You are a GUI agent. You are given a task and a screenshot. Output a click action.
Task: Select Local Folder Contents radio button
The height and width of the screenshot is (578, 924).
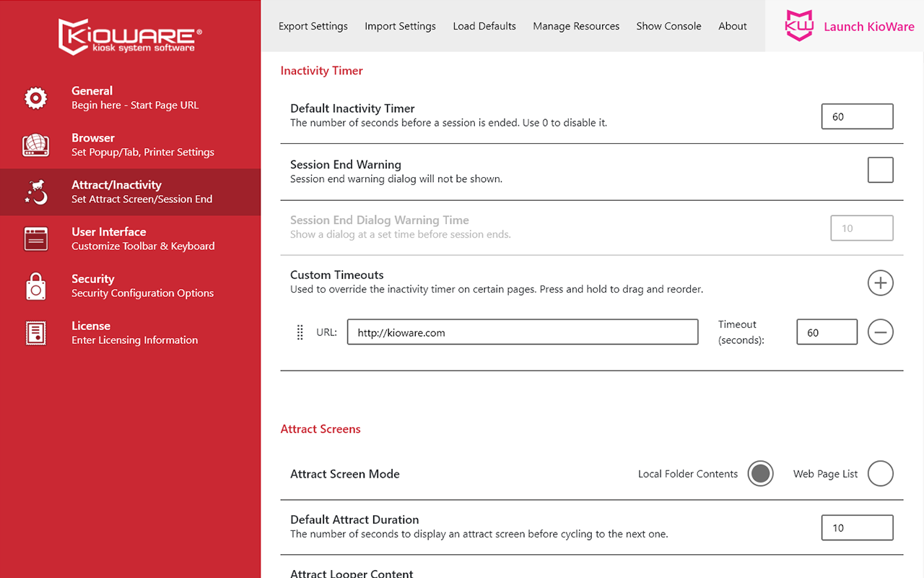760,474
